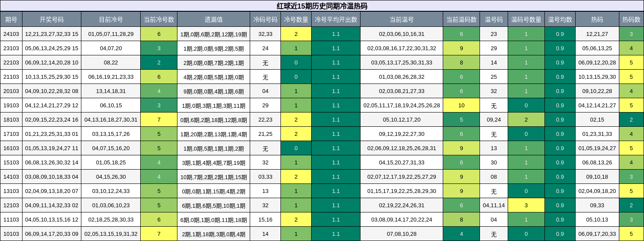This screenshot has width=644, height=241.
Task: Select warm numbers cell 02,05,11,17,18,19,24,25,26,28
Action: click(x=402, y=106)
